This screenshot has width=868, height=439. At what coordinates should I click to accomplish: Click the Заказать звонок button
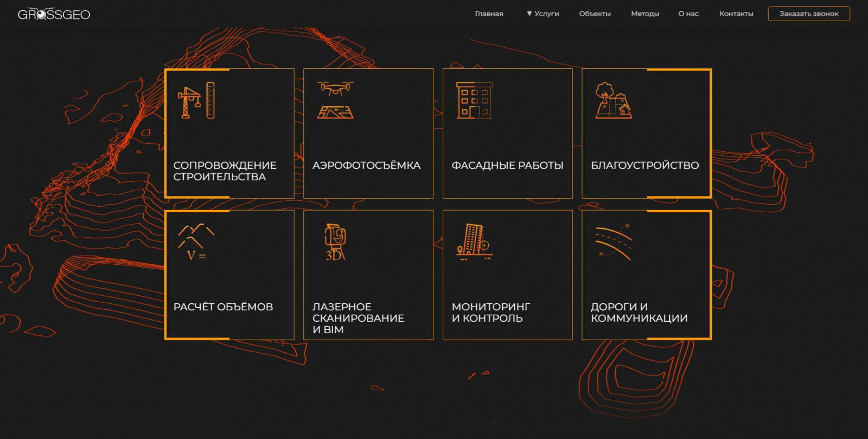point(809,14)
